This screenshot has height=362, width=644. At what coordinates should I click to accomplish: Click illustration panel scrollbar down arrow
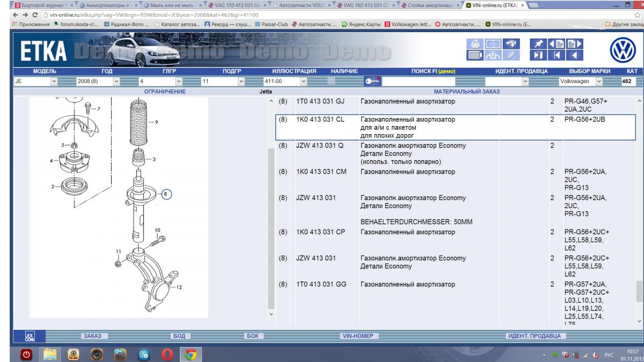270,314
